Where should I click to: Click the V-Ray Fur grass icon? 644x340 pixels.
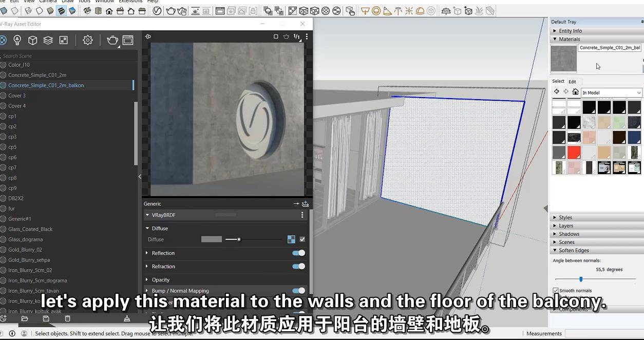click(479, 11)
